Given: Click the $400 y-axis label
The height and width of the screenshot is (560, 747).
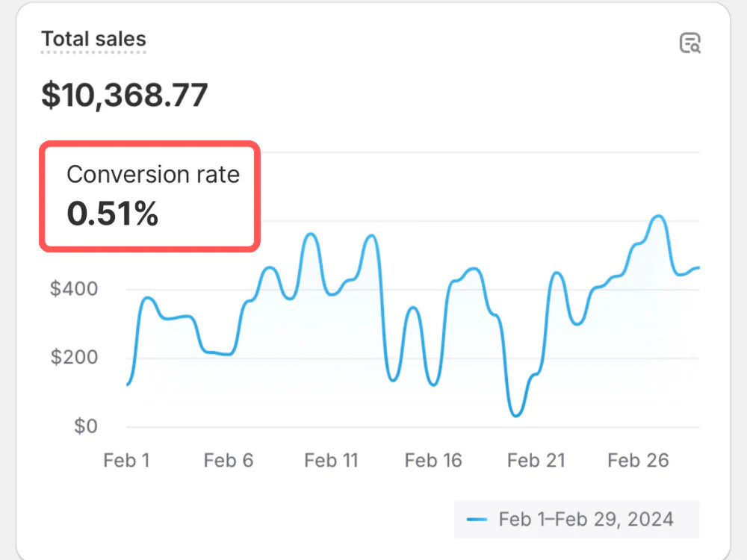Looking at the screenshot, I should (x=73, y=289).
